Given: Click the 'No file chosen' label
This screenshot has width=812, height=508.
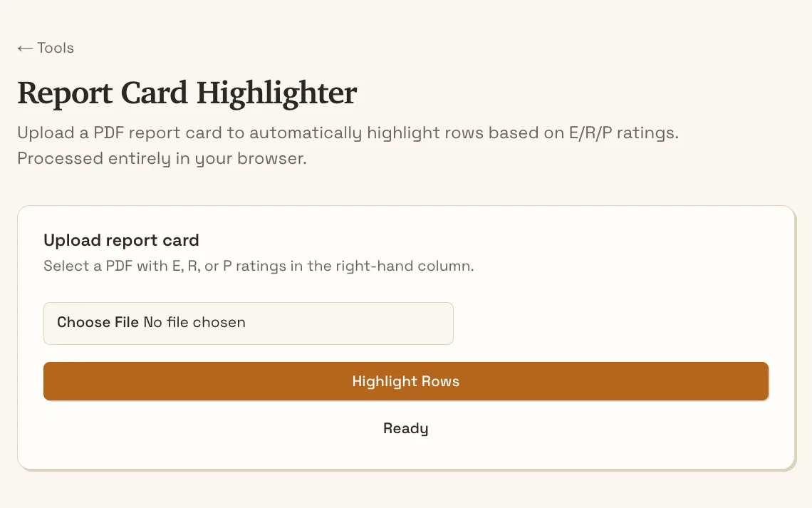Looking at the screenshot, I should coord(194,322).
